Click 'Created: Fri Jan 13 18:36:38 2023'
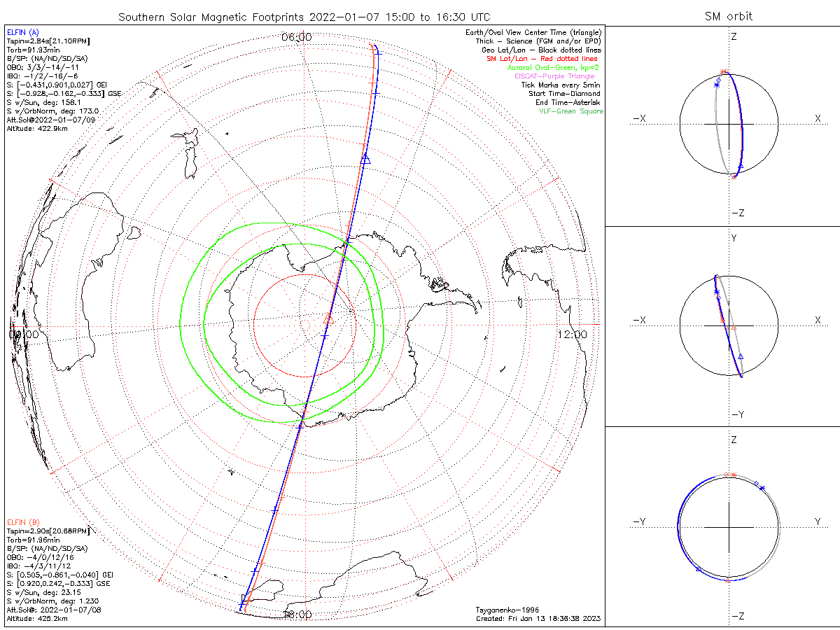Screen dimensions: 840x630 click(x=538, y=619)
